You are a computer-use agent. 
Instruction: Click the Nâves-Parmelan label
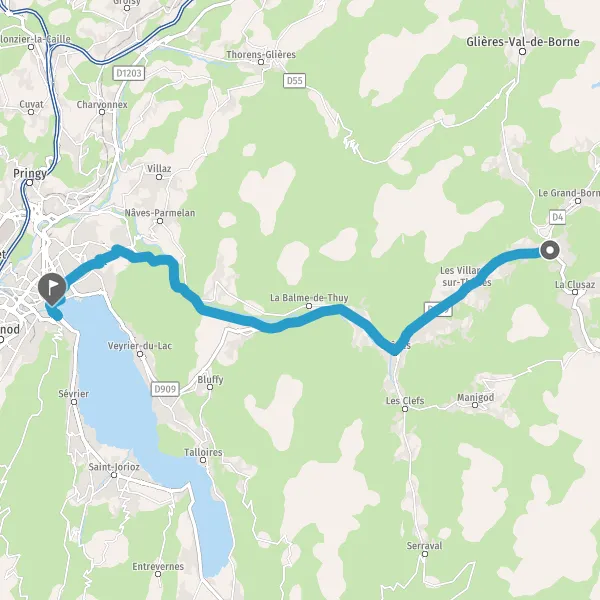(160, 213)
